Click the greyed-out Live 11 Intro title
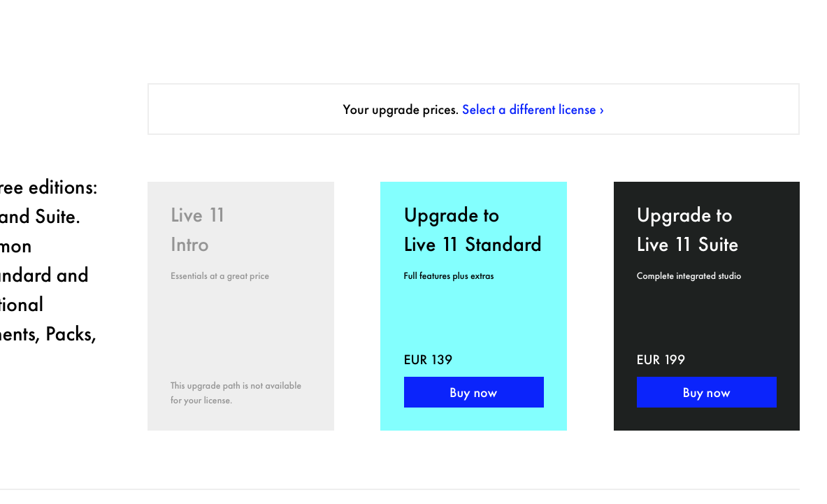 [x=197, y=230]
